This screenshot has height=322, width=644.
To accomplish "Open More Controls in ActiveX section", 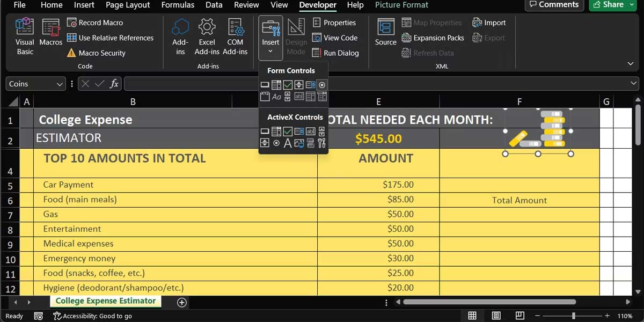I will point(323,143).
